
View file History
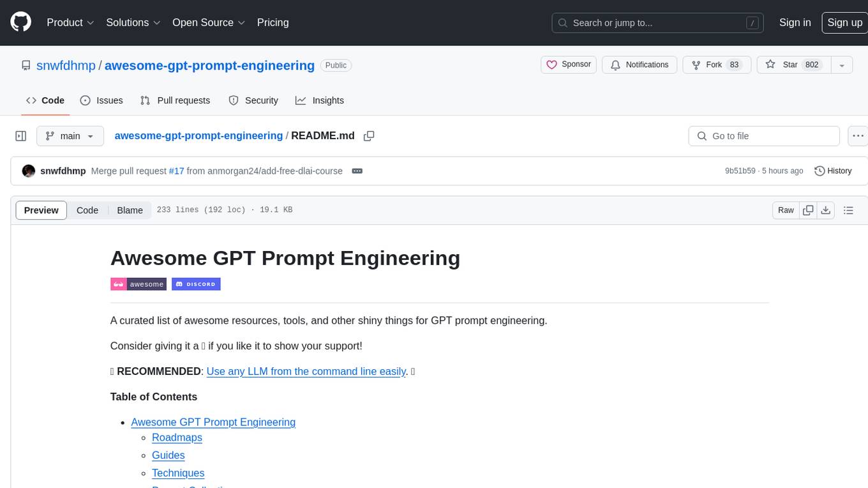[x=834, y=171]
